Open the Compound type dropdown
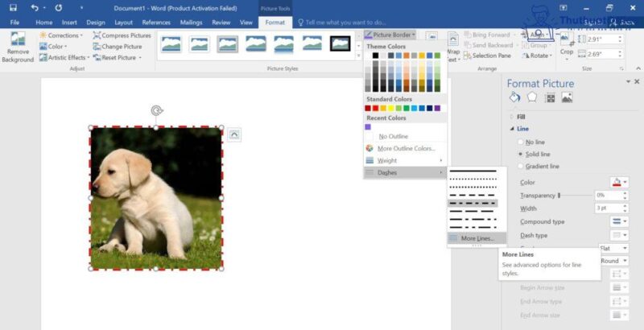This screenshot has height=330, width=644. (621, 221)
